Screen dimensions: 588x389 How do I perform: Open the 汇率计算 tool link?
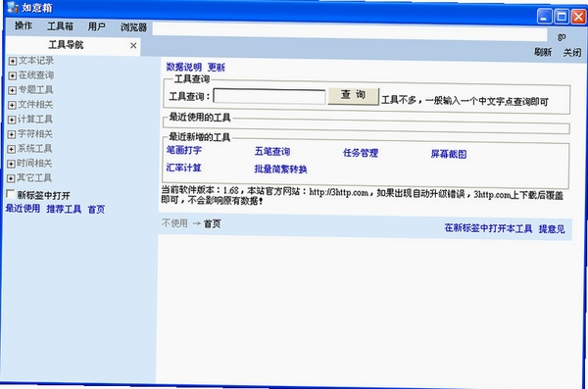coord(184,168)
